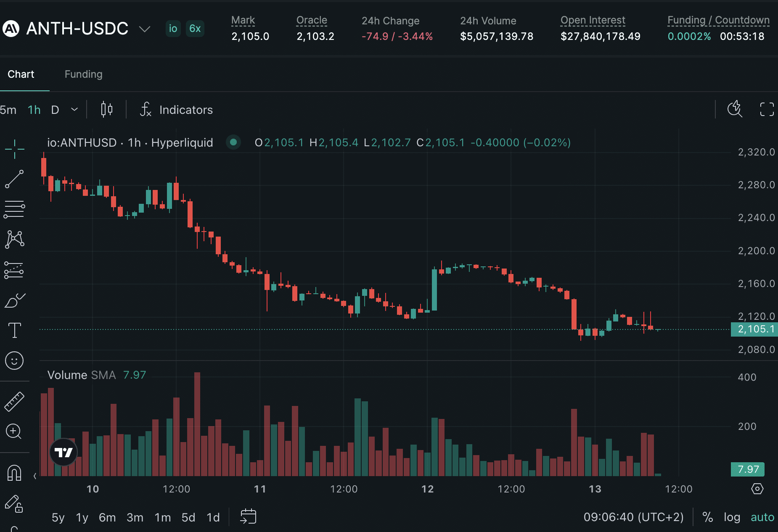Toggle auto scale mode

tap(762, 517)
